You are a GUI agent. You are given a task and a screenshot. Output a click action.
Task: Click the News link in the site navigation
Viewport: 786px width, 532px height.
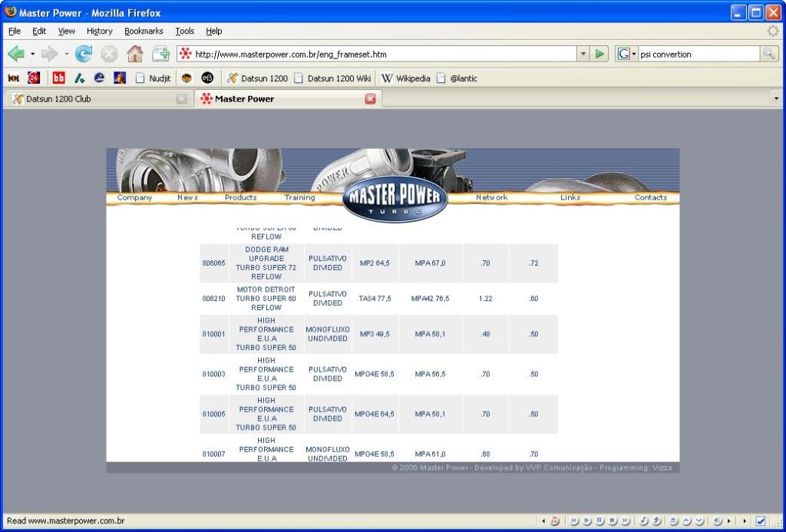pyautogui.click(x=187, y=197)
